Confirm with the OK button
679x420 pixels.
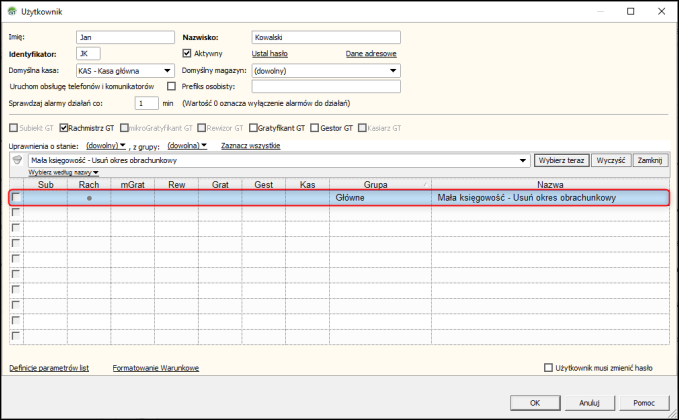pyautogui.click(x=535, y=403)
